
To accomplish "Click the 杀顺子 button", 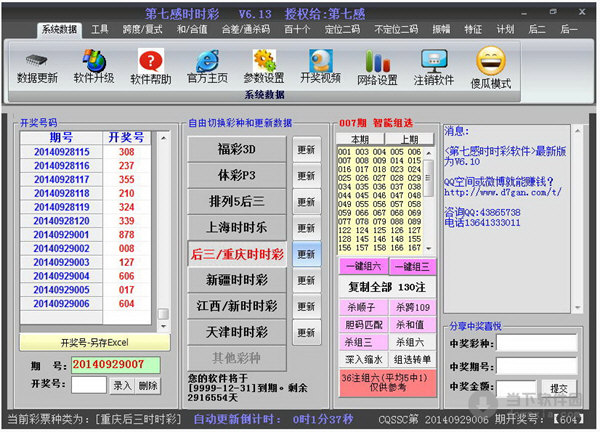I will pos(364,307).
